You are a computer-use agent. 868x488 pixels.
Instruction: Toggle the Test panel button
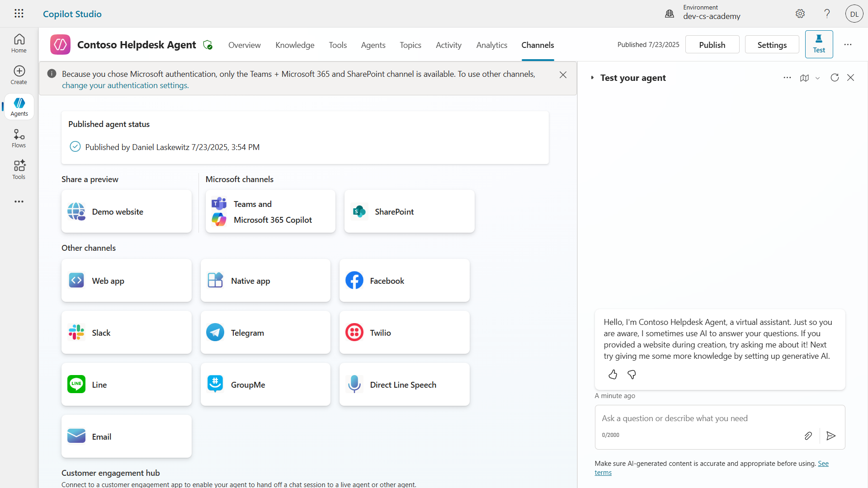click(819, 44)
